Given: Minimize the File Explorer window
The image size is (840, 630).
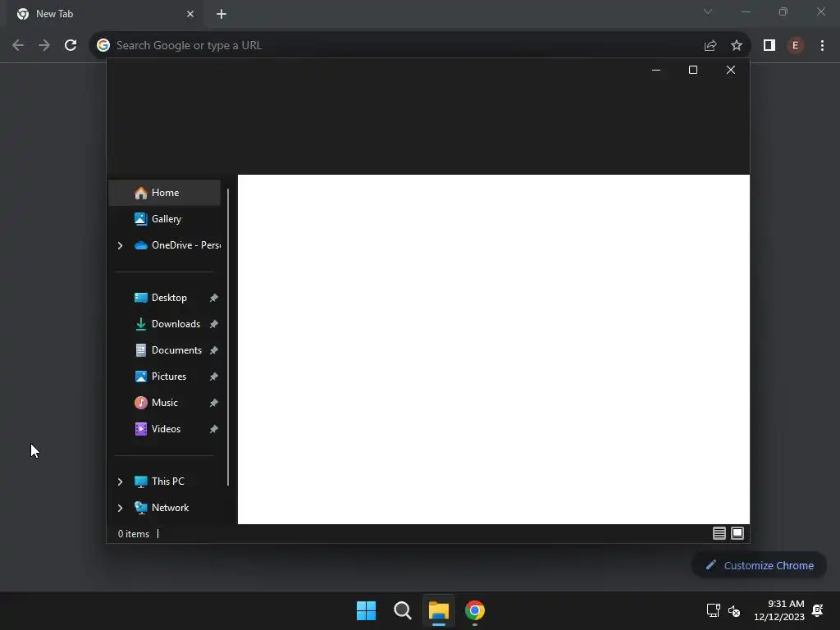Looking at the screenshot, I should pyautogui.click(x=656, y=71).
